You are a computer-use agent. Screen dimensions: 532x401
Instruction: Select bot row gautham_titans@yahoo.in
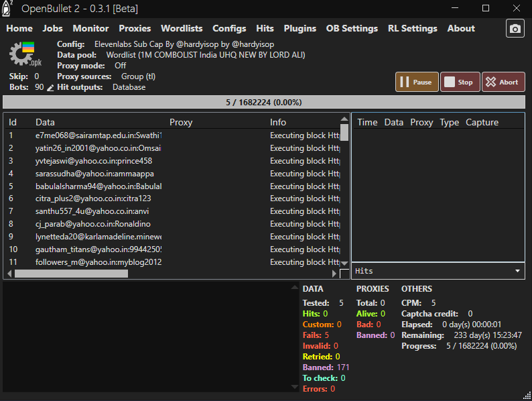point(174,249)
